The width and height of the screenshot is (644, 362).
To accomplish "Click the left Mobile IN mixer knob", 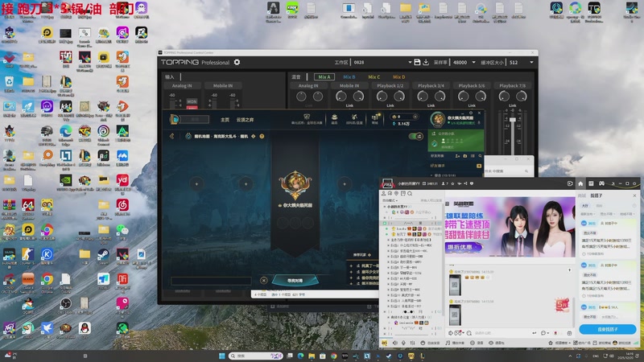I will [341, 97].
